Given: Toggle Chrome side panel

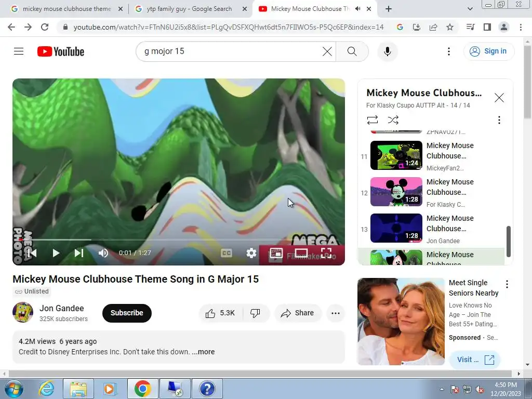Looking at the screenshot, I should [487, 27].
